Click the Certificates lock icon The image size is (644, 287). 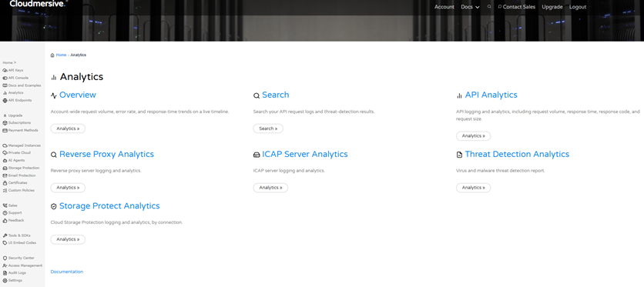tap(5, 183)
